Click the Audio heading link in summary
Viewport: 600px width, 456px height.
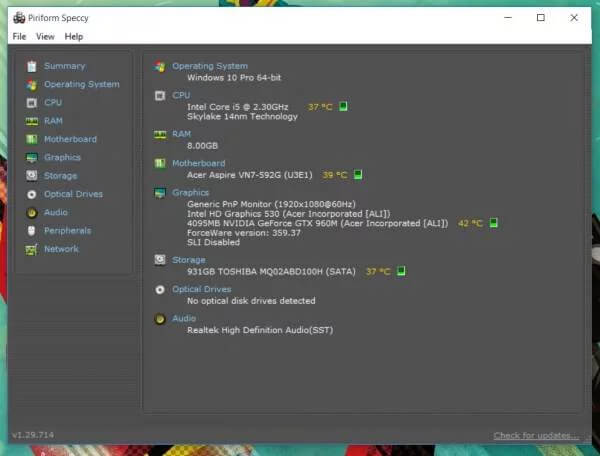pyautogui.click(x=184, y=318)
